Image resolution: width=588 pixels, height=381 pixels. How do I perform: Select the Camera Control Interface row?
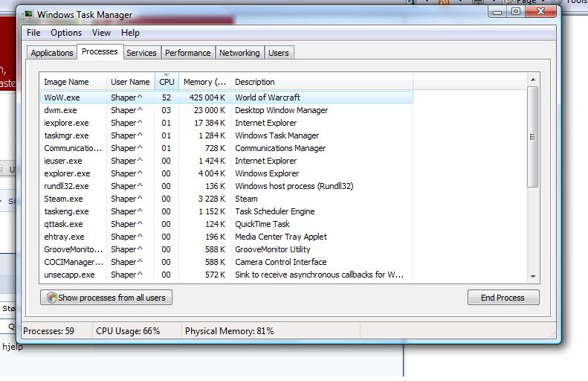click(x=227, y=262)
